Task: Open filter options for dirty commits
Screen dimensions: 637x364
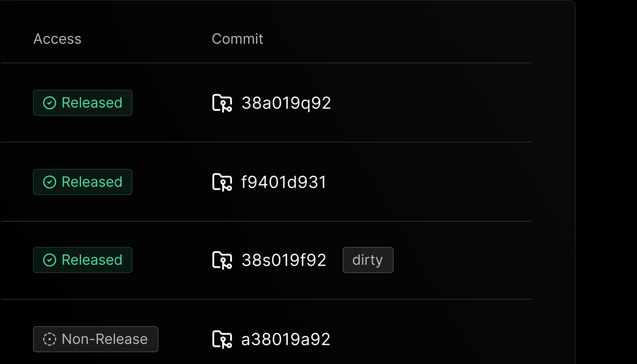Action: tap(368, 260)
